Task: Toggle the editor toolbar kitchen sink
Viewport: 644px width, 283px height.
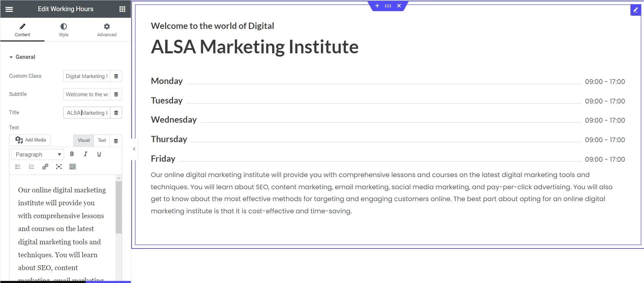Action: (72, 167)
